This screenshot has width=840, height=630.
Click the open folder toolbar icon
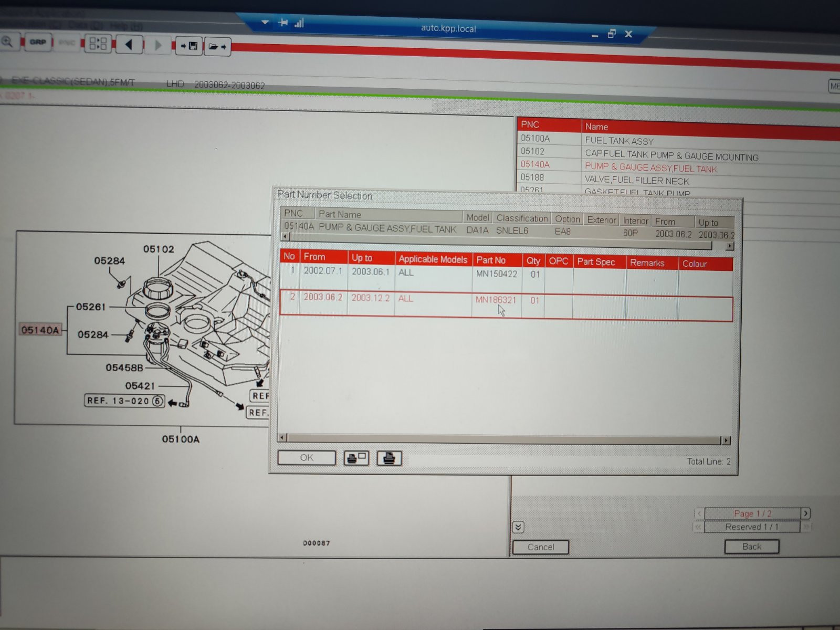click(x=217, y=47)
